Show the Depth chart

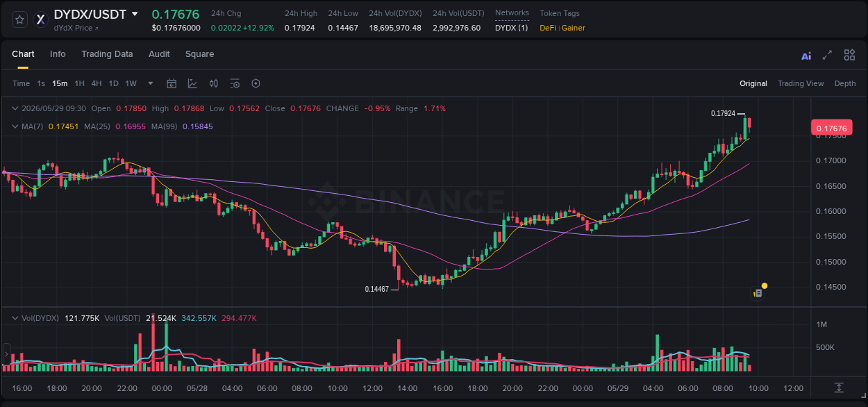coord(845,83)
